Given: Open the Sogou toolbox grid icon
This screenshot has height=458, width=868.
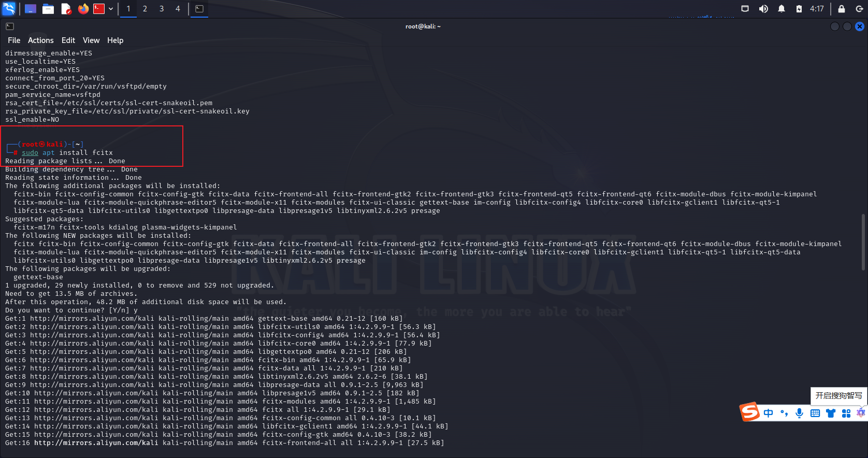Looking at the screenshot, I should tap(846, 413).
